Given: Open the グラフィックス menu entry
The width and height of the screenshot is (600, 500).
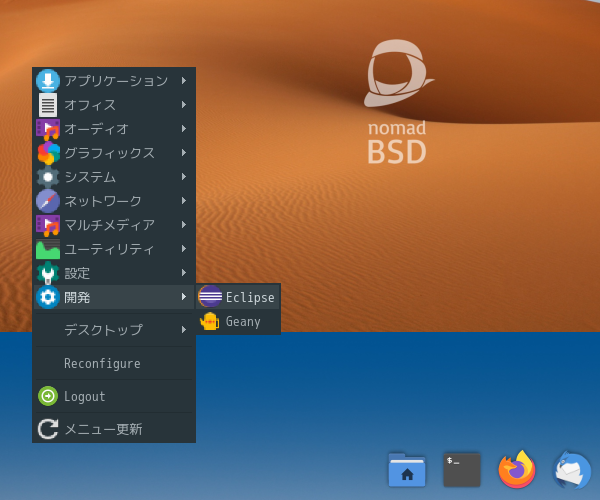Looking at the screenshot, I should click(x=114, y=153).
